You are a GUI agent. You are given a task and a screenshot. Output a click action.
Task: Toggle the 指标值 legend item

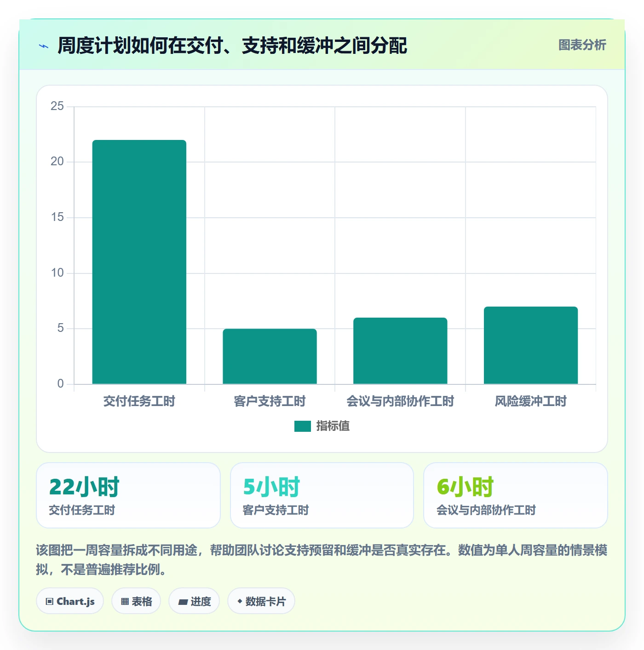click(x=322, y=426)
